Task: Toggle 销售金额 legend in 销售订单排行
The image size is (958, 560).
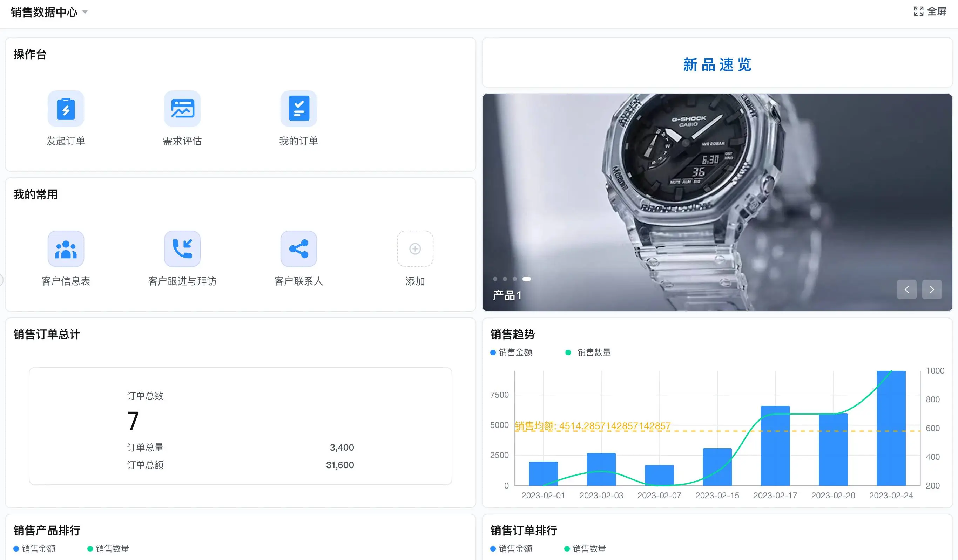Action: coord(511,548)
